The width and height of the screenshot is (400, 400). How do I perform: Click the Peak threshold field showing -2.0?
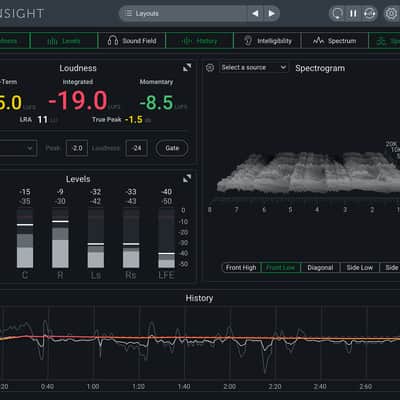coord(77,148)
